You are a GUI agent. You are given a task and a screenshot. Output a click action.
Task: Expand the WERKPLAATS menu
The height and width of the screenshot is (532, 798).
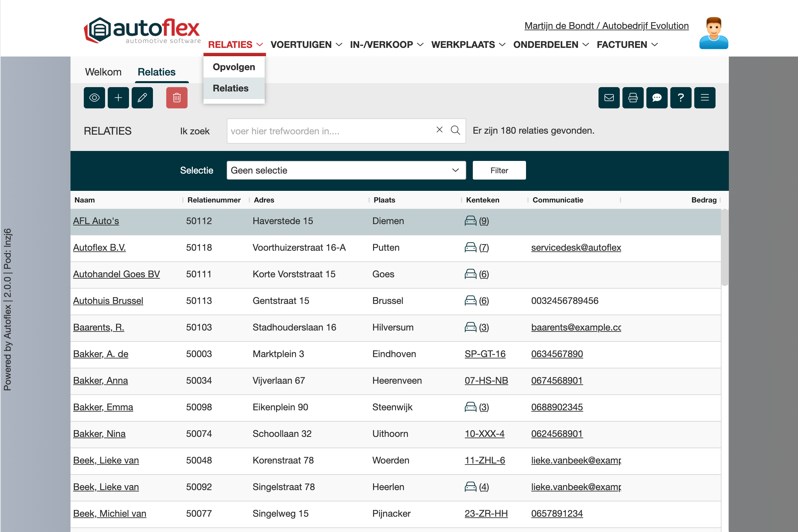coord(468,45)
